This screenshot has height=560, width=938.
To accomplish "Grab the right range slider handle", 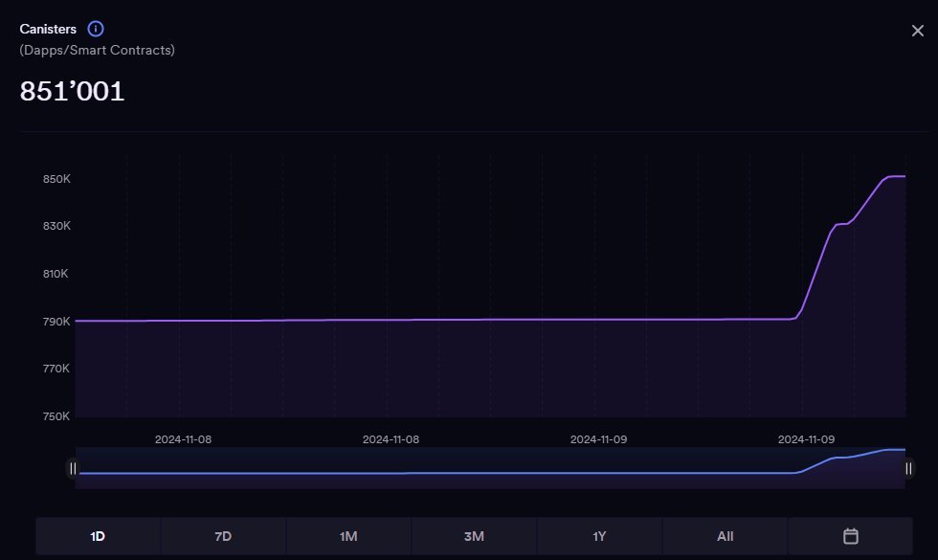I will (x=908, y=468).
